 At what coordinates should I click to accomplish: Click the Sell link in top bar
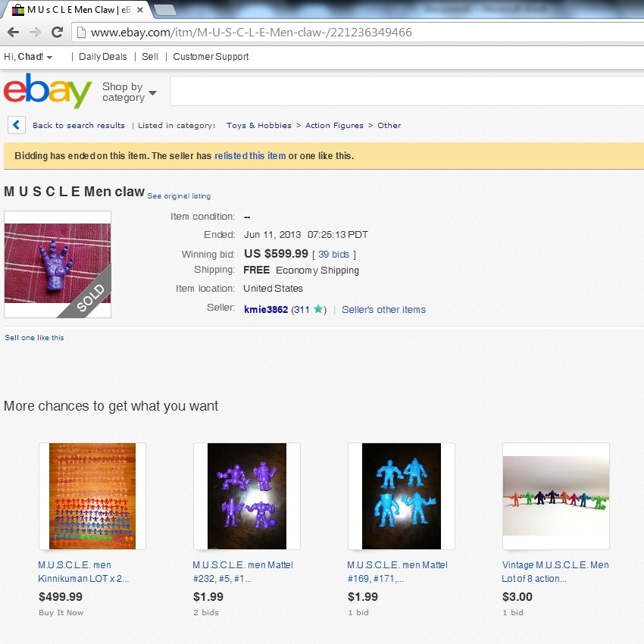150,57
